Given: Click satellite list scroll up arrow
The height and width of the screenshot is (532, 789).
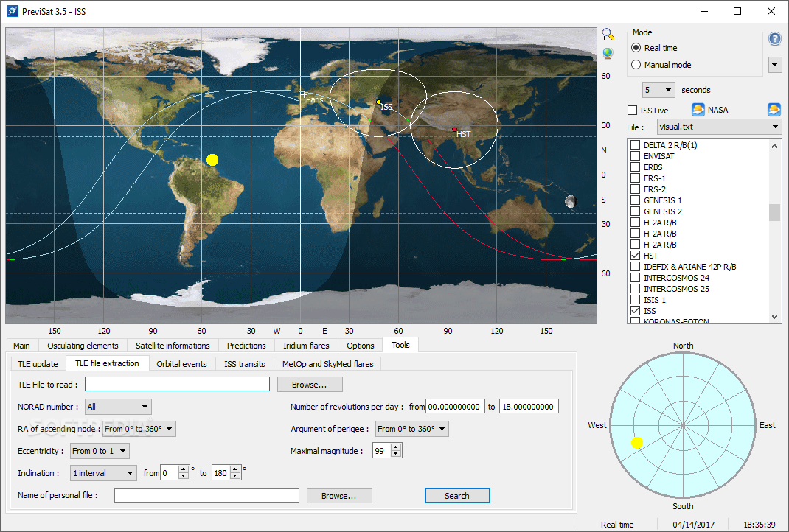Looking at the screenshot, I should 774,145.
